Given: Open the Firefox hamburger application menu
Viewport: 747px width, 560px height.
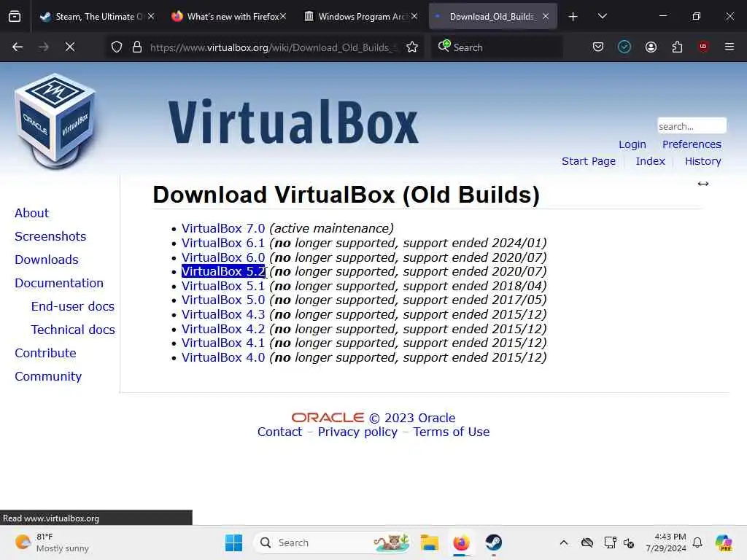Looking at the screenshot, I should click(x=729, y=47).
